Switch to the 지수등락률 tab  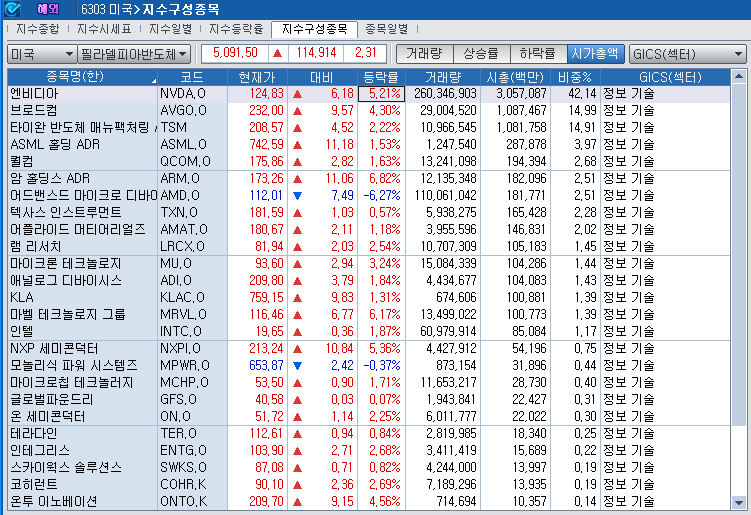(236, 29)
